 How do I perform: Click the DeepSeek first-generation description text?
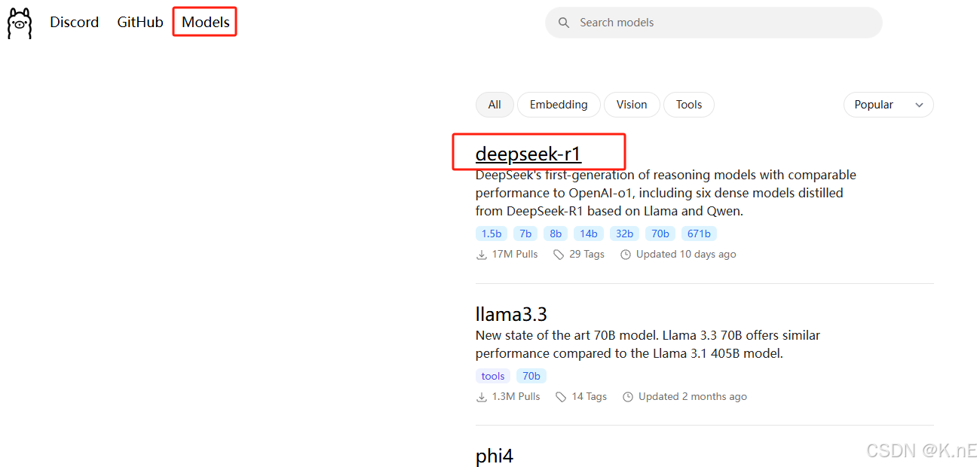coord(666,194)
